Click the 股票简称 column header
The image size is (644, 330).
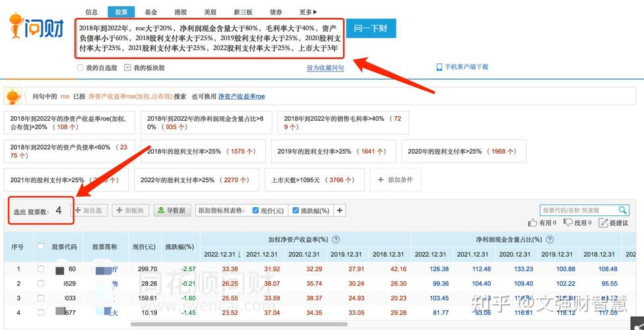point(106,247)
